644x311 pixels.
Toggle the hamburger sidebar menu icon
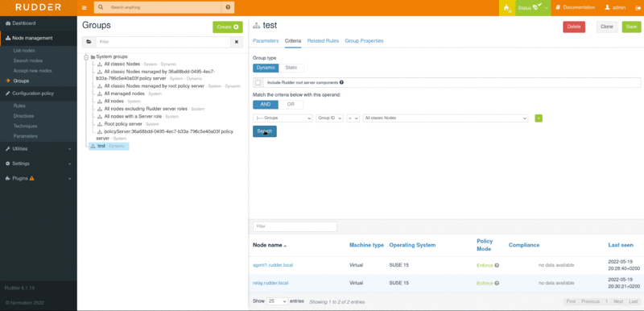85,7
